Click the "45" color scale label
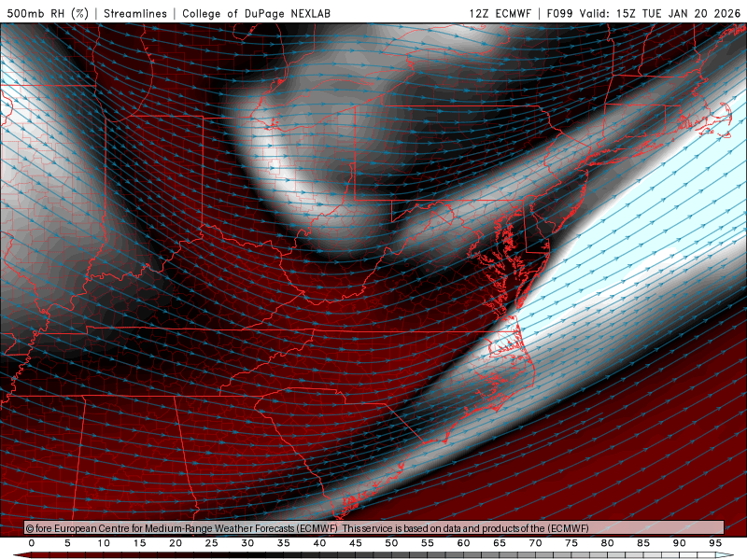Viewport: 747px width, 560px height. 356,543
